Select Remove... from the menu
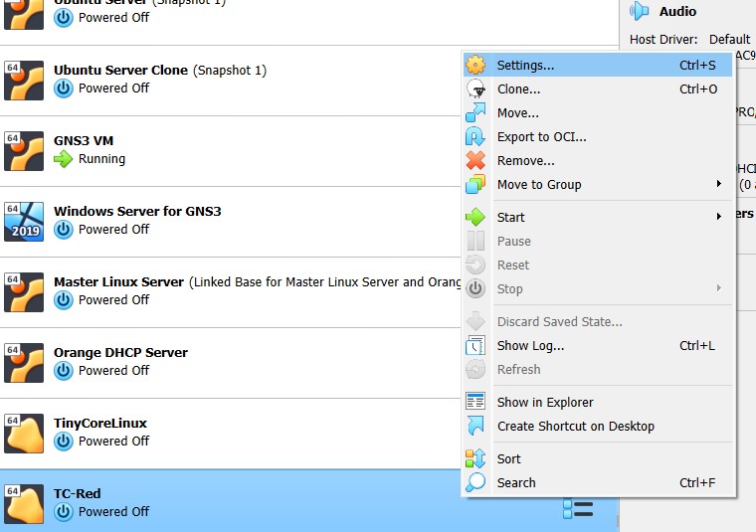This screenshot has height=532, width=756. coord(598,161)
